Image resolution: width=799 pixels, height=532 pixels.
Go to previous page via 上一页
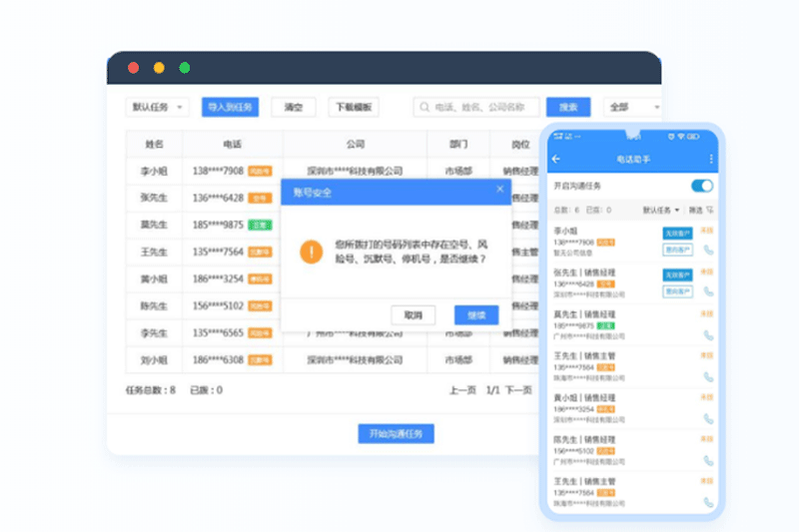pyautogui.click(x=462, y=390)
